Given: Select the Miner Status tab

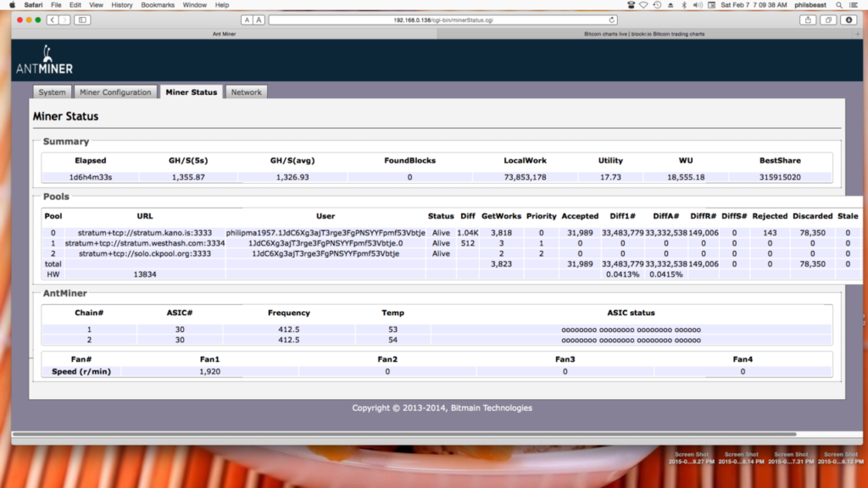Looking at the screenshot, I should pos(191,92).
